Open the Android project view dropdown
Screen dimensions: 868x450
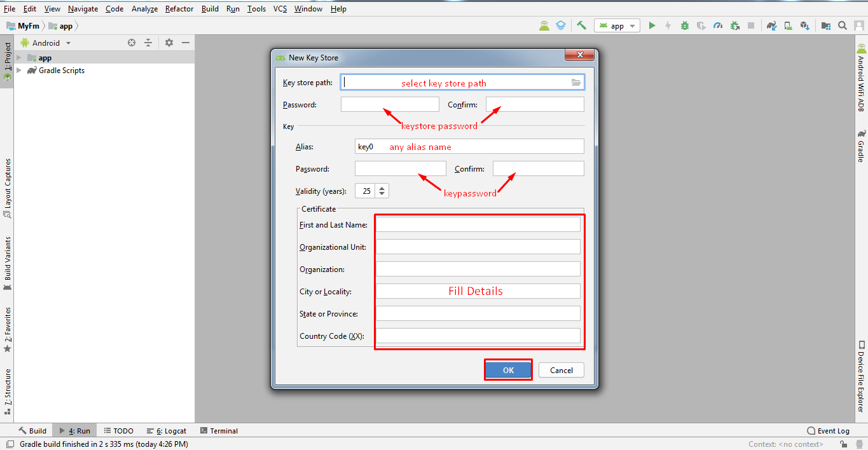coord(51,43)
